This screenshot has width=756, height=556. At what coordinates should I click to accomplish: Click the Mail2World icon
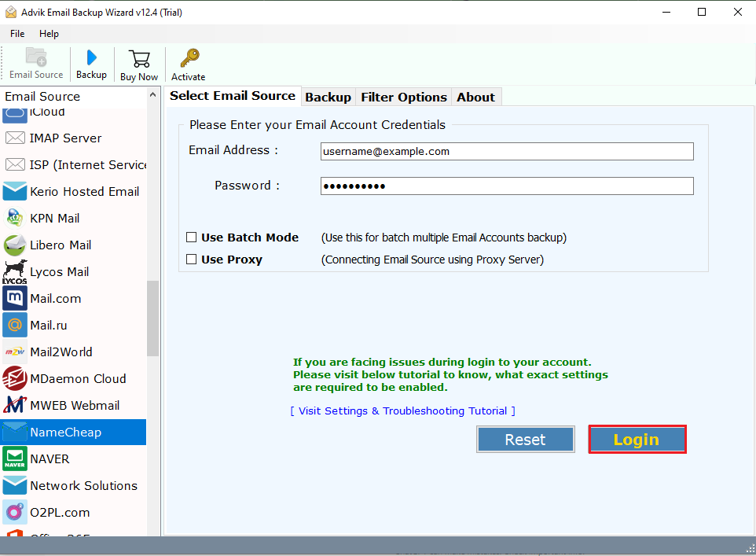15,352
